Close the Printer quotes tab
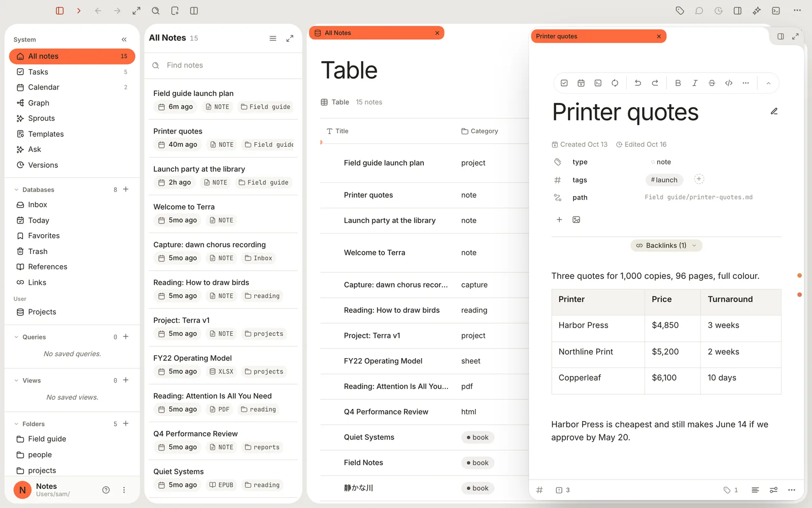 (x=659, y=36)
